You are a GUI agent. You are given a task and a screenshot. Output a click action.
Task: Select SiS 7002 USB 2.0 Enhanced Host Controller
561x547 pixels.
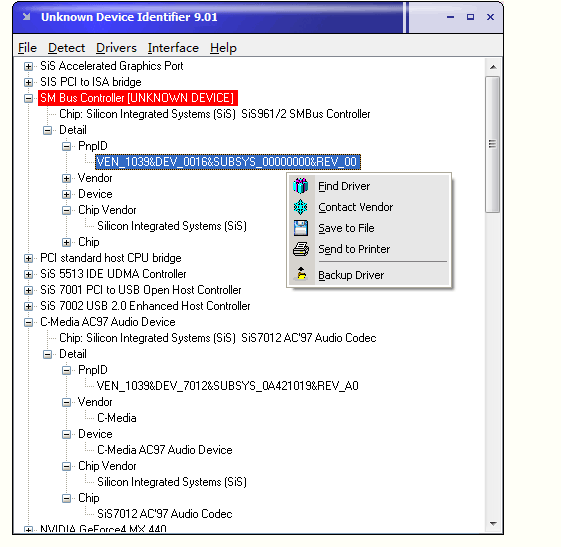pyautogui.click(x=145, y=306)
